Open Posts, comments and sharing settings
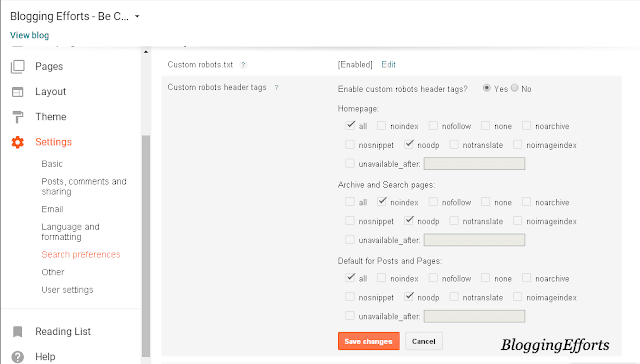 coord(84,186)
